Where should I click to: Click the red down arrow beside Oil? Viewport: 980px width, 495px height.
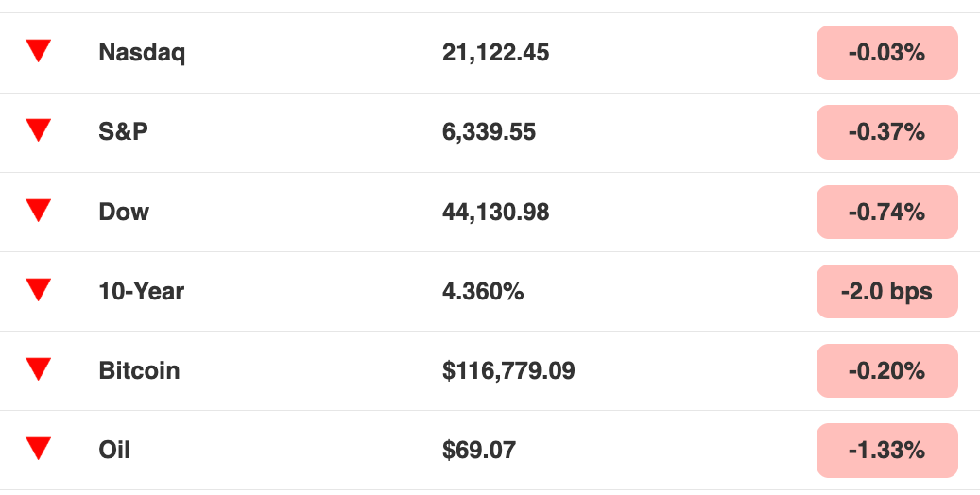click(x=38, y=448)
